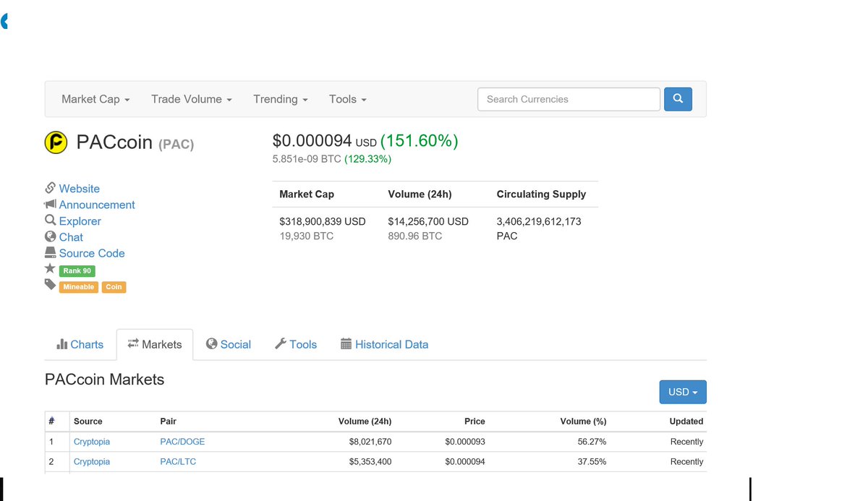This screenshot has width=868, height=501.
Task: Click the globe icon on Social tab
Action: [211, 344]
